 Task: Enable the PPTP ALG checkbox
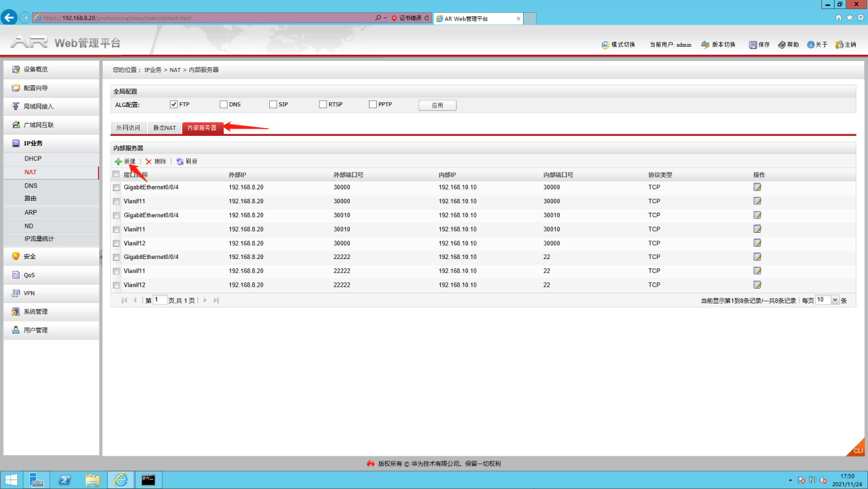373,104
